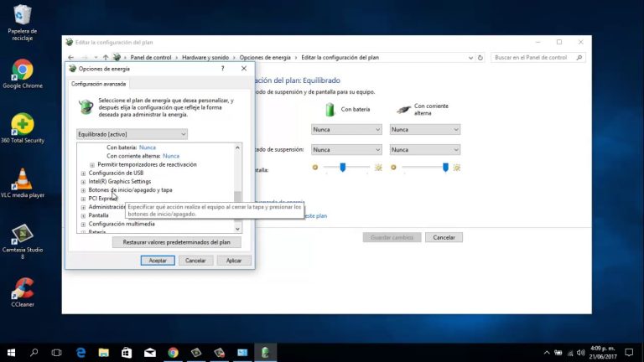
Task: Click the settings tree scroll up arrow
Action: pos(237,147)
